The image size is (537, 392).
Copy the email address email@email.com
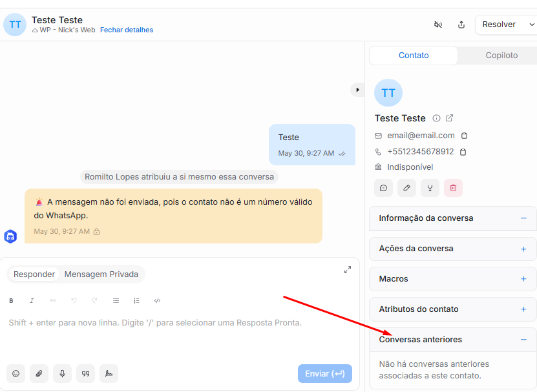(x=464, y=136)
